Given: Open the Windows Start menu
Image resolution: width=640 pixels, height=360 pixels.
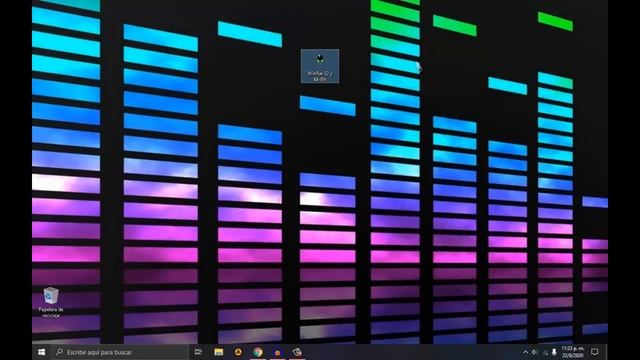Looking at the screenshot, I should pyautogui.click(x=42, y=352).
